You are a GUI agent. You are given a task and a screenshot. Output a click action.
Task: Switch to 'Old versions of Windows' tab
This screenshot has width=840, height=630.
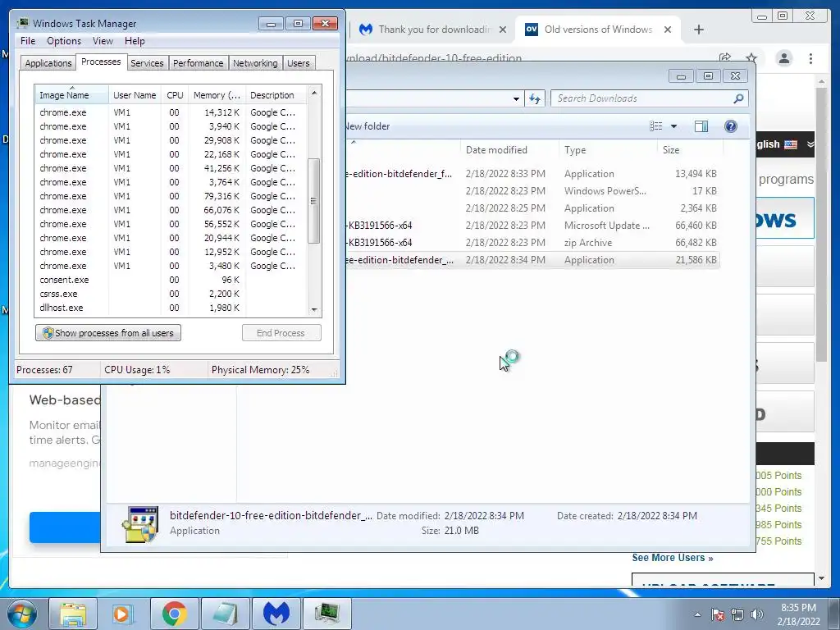click(x=597, y=30)
